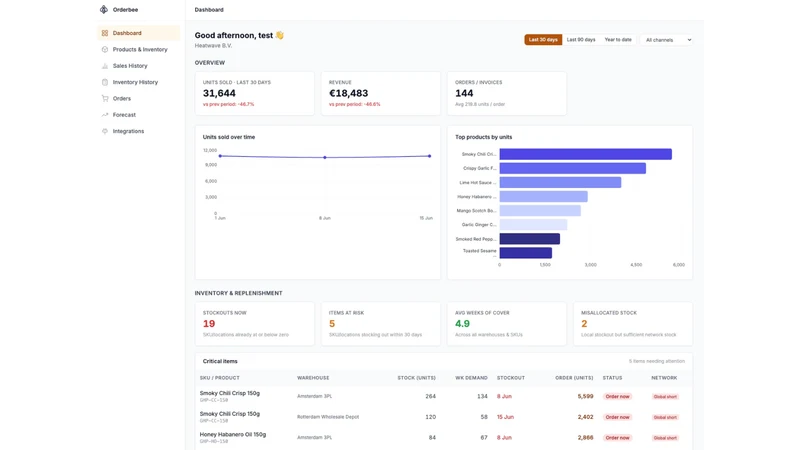
Task: Click the Critical items table title
Action: pos(220,361)
